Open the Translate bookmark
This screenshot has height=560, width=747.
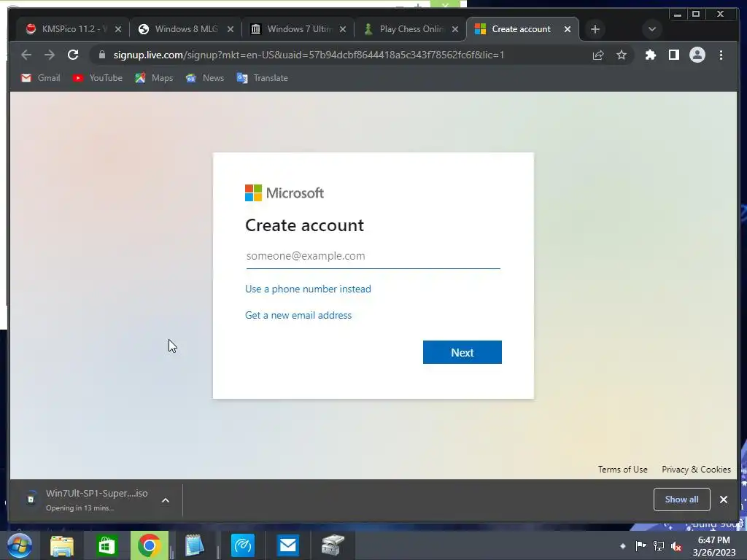[263, 77]
